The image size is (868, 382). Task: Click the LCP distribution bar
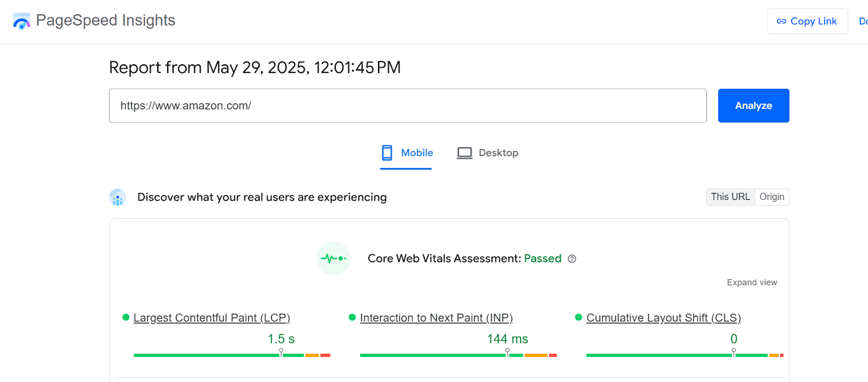pyautogui.click(x=232, y=355)
